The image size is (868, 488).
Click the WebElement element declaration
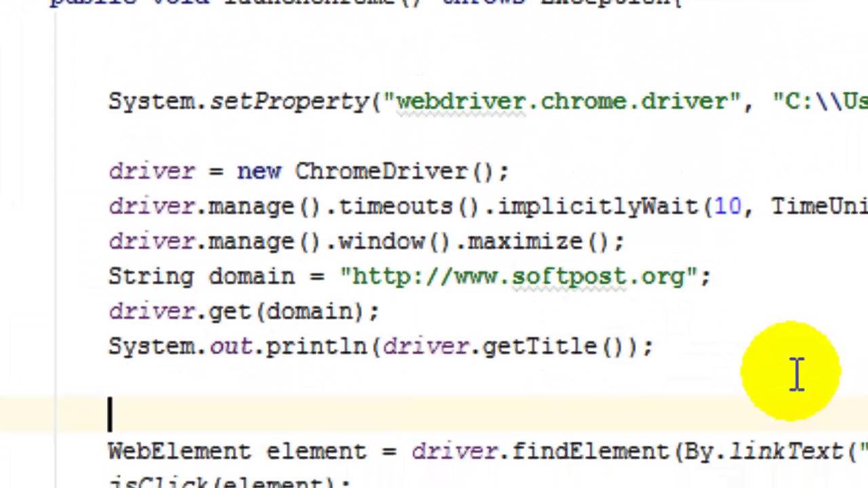tap(237, 451)
